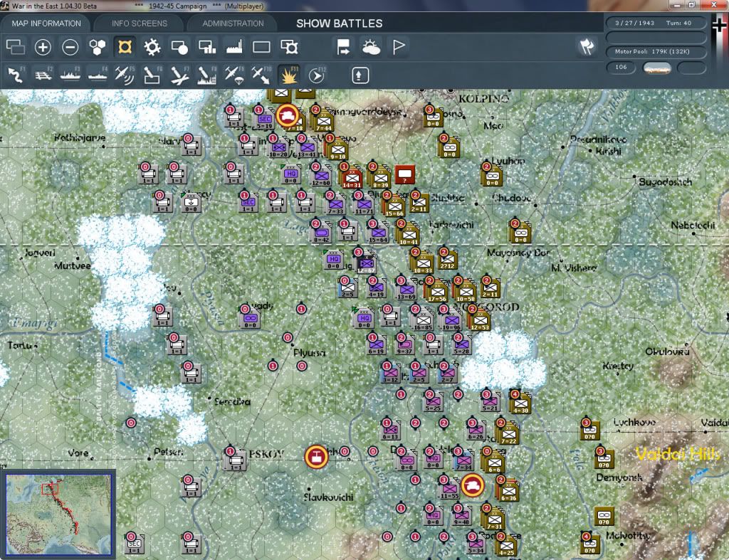The width and height of the screenshot is (729, 560).
Task: Select the F4 amphibious transport mode
Action: point(98,75)
